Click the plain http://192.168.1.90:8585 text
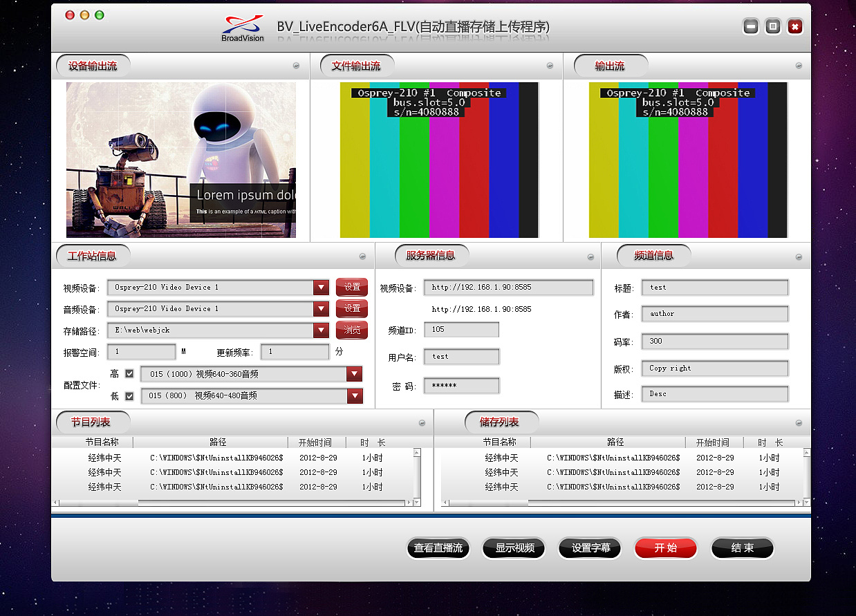The image size is (856, 616). 481,309
